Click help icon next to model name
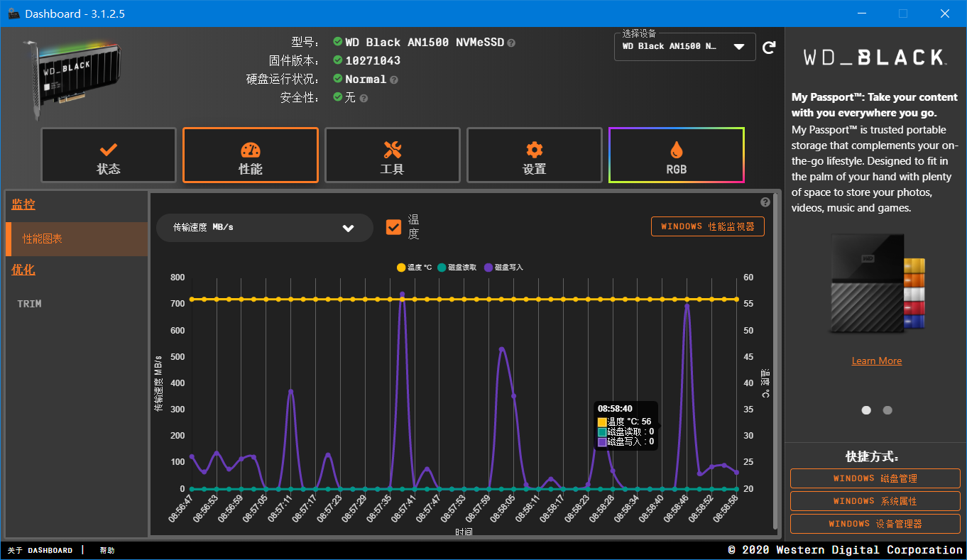 [x=511, y=43]
